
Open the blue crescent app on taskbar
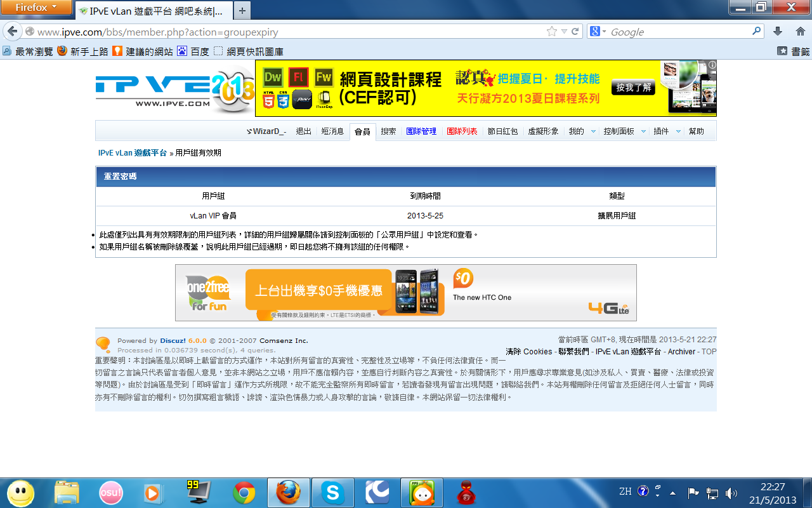pyautogui.click(x=377, y=493)
